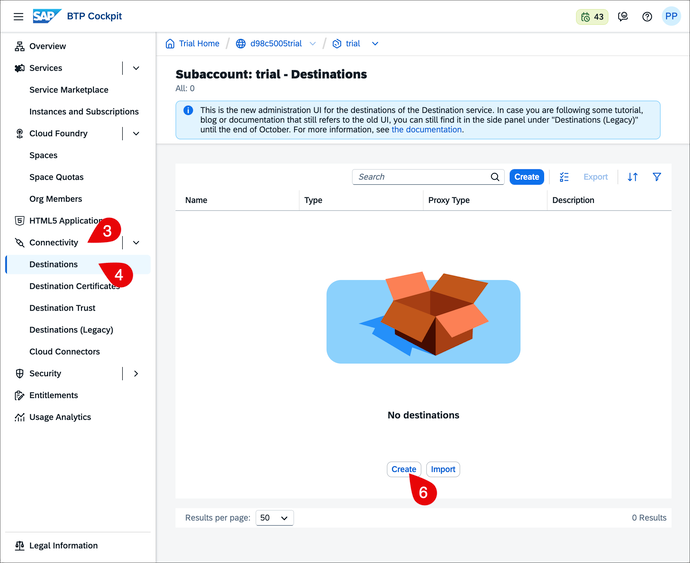Open d98c5005trial breadcrumb link
The height and width of the screenshot is (563, 690).
276,44
